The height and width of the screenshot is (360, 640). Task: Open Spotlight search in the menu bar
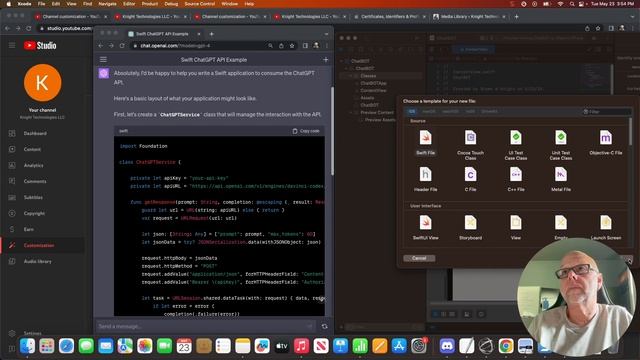coord(572,4)
